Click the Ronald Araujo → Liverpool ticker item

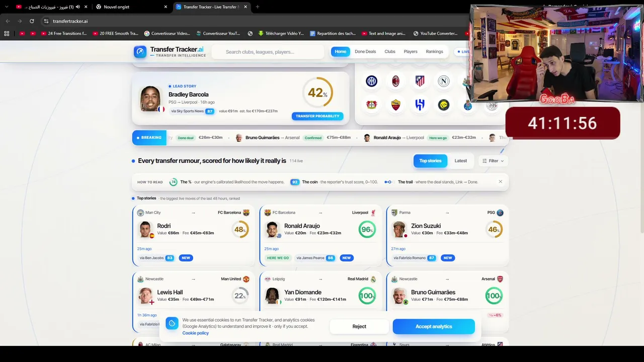coord(420,138)
